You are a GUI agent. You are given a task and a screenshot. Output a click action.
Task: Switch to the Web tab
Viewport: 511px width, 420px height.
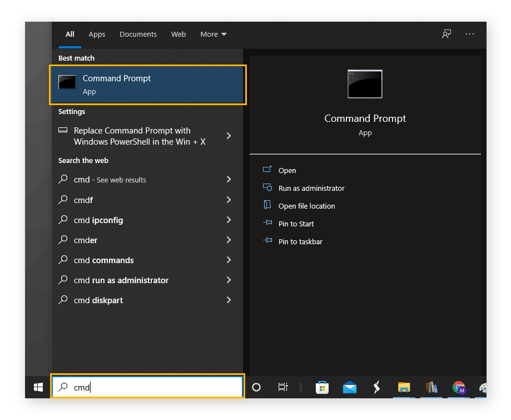tap(178, 34)
